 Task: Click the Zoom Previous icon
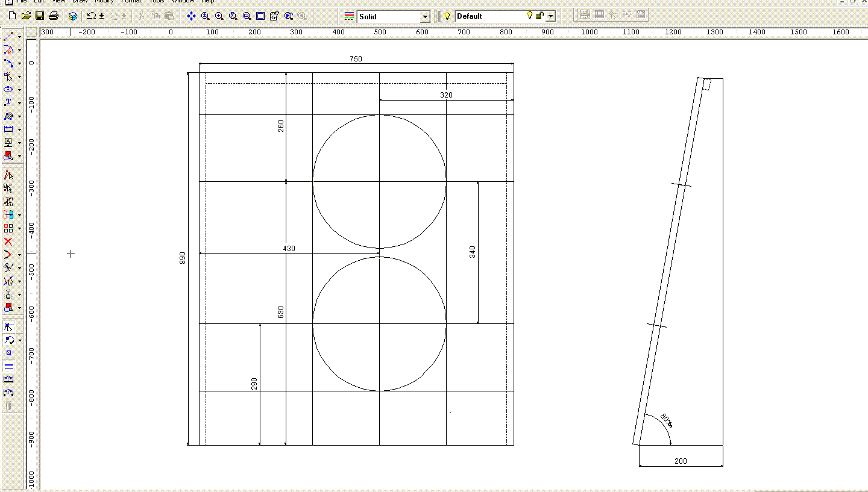click(288, 16)
